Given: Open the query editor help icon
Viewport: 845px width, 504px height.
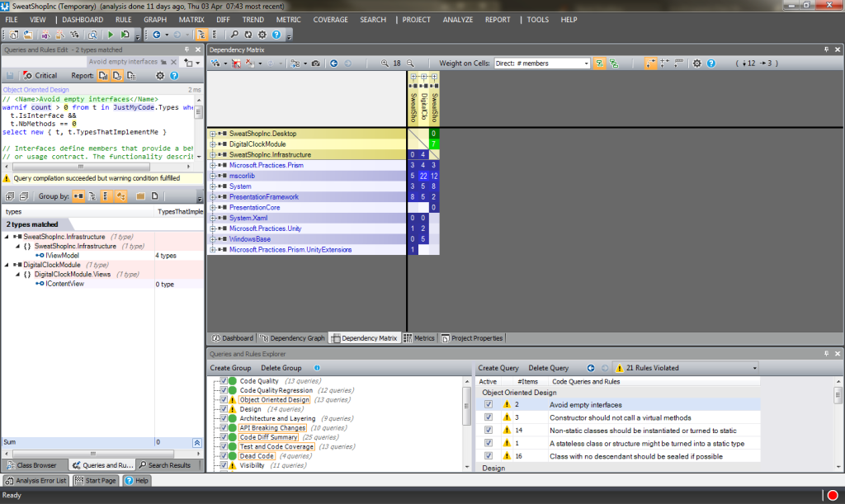Looking at the screenshot, I should [174, 75].
